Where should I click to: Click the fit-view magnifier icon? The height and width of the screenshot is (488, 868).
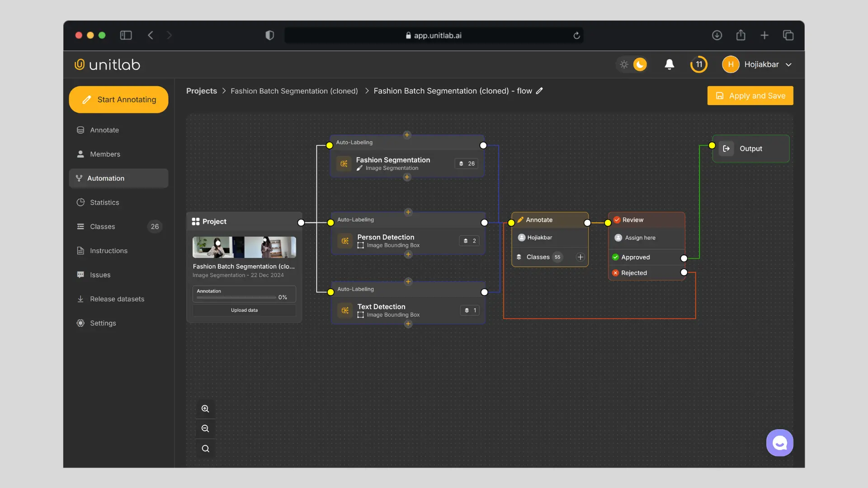(205, 449)
